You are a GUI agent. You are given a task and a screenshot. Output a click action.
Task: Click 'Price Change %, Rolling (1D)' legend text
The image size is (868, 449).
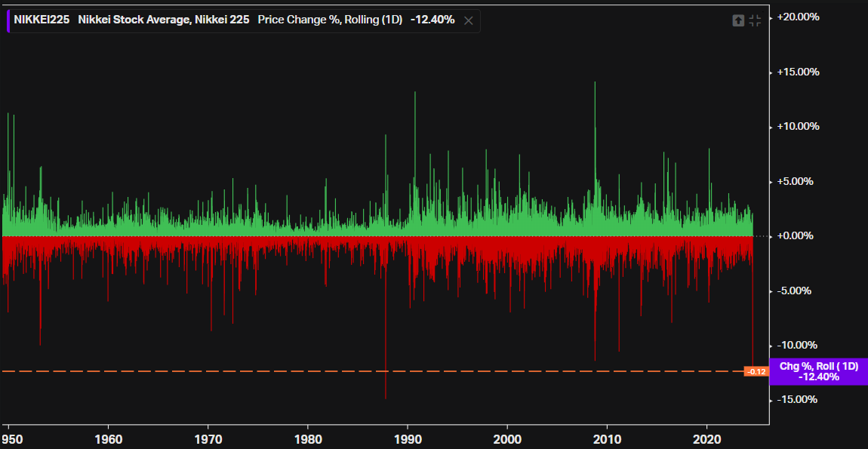(330, 20)
